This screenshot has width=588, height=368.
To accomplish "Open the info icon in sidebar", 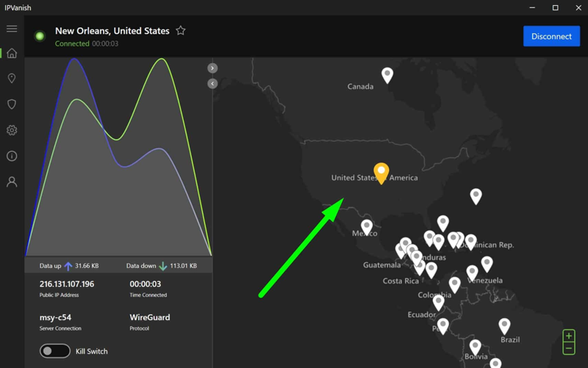I will [x=12, y=156].
